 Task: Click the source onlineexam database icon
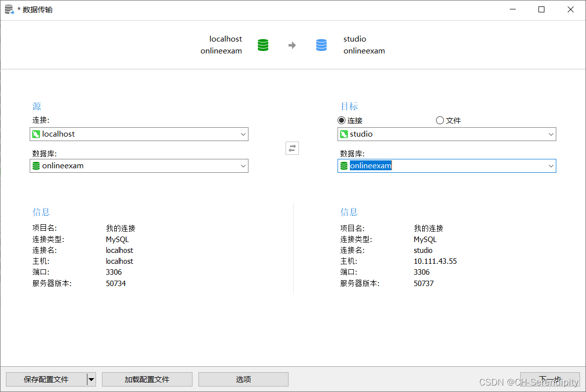click(36, 166)
